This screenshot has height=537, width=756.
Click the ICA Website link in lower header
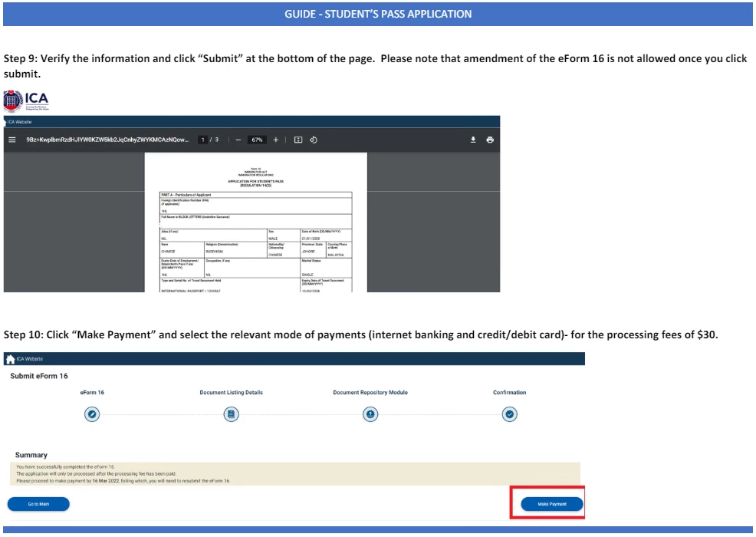tap(30, 359)
